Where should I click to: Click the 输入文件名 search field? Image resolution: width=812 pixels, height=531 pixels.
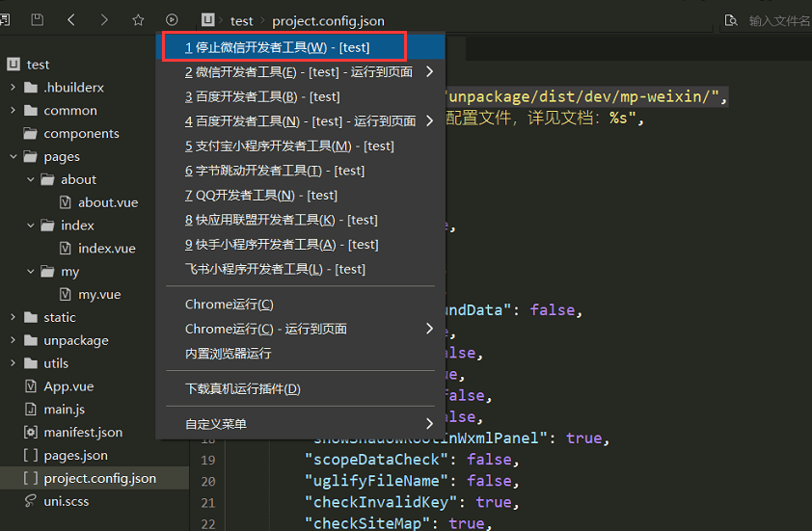(x=778, y=20)
